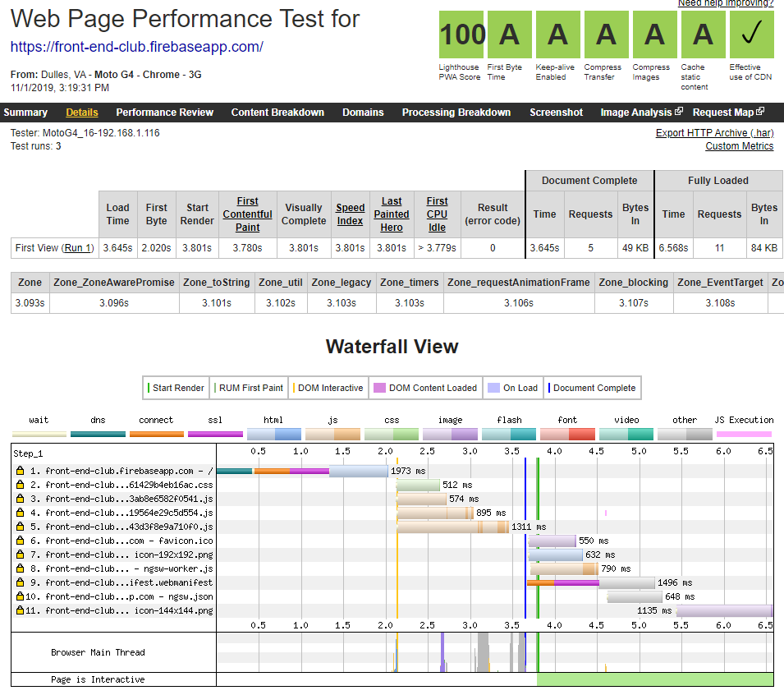Click the Compress Images A grade
Viewport: 784px width, 695px height.
[655, 35]
